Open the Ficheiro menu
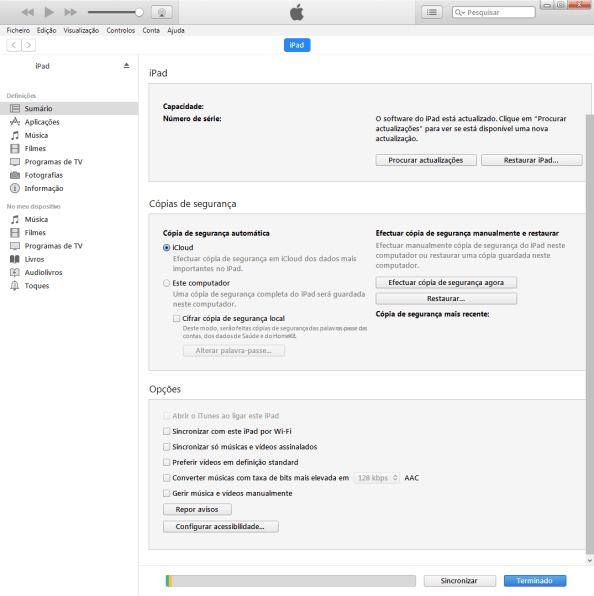Image resolution: width=594 pixels, height=596 pixels. pyautogui.click(x=18, y=30)
